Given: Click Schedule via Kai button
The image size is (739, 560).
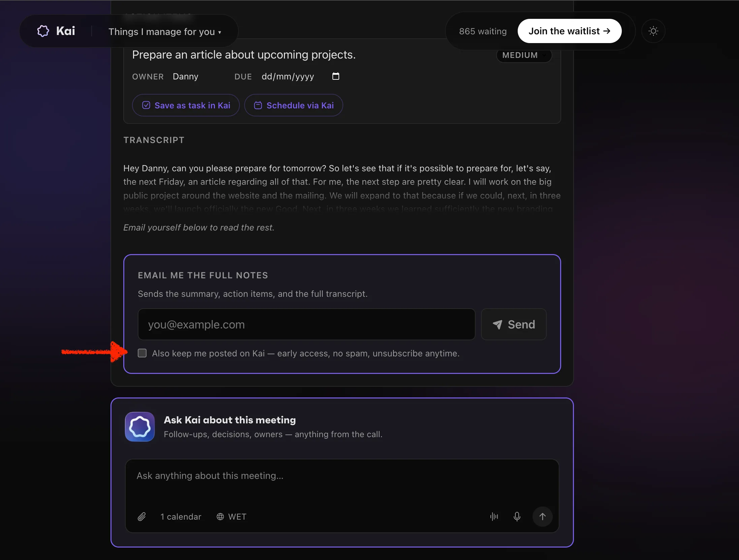Looking at the screenshot, I should [x=294, y=105].
